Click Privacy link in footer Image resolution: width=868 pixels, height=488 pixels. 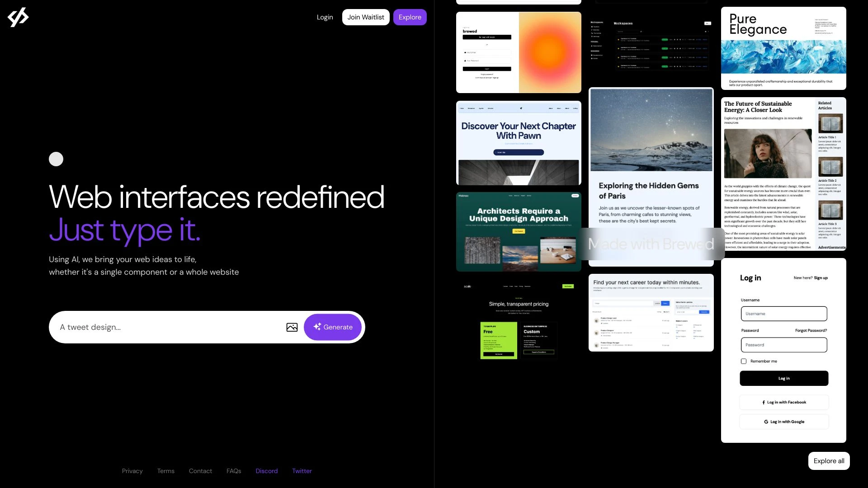pyautogui.click(x=132, y=471)
